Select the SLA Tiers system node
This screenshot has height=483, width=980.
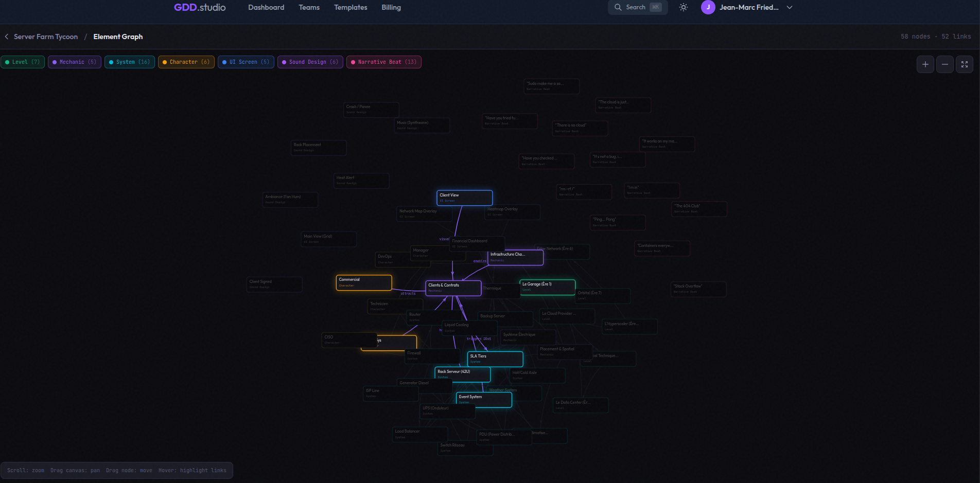[494, 359]
